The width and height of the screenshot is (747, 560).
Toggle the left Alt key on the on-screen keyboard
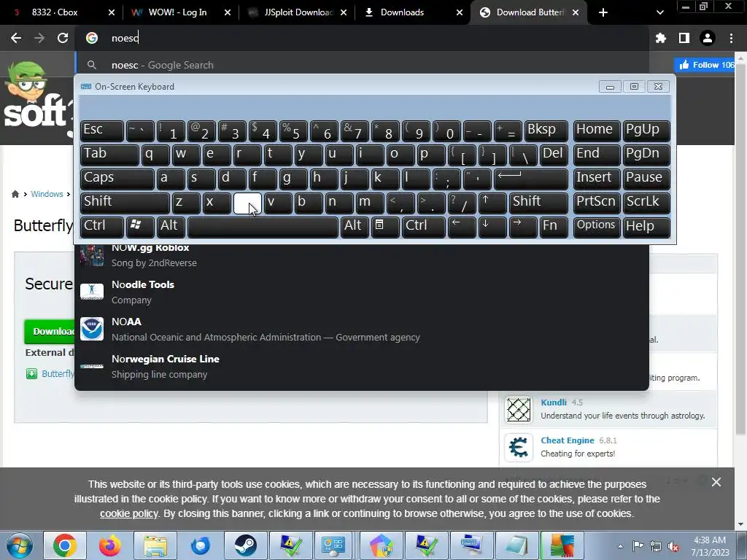click(171, 227)
